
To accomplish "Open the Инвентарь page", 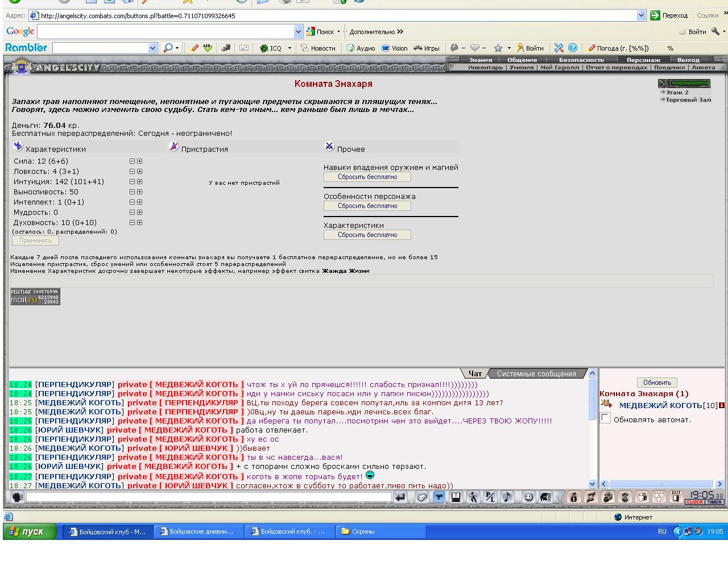I will pyautogui.click(x=485, y=67).
